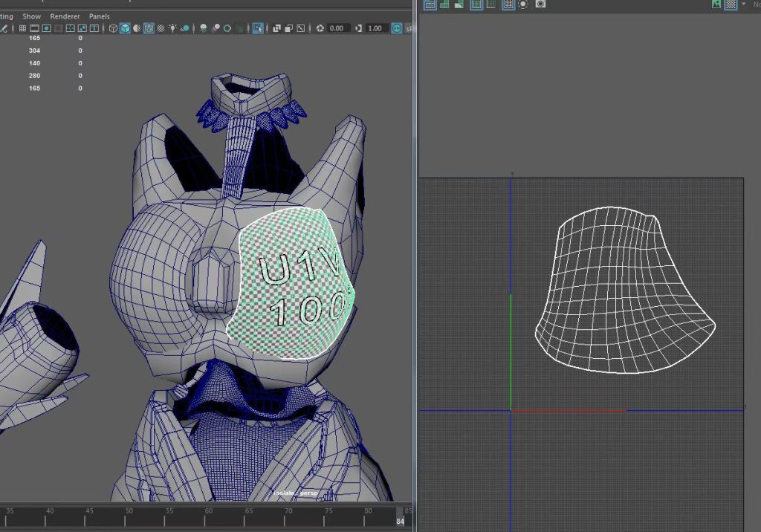Click the heads-up value 304
Image resolution: width=761 pixels, height=532 pixels.
[x=34, y=51]
